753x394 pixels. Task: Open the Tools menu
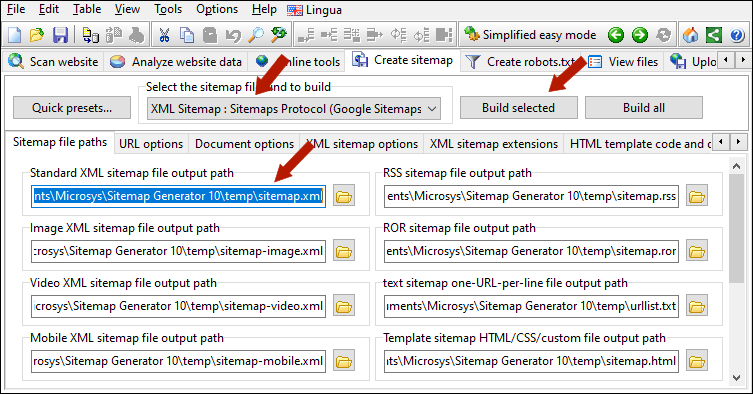point(168,9)
